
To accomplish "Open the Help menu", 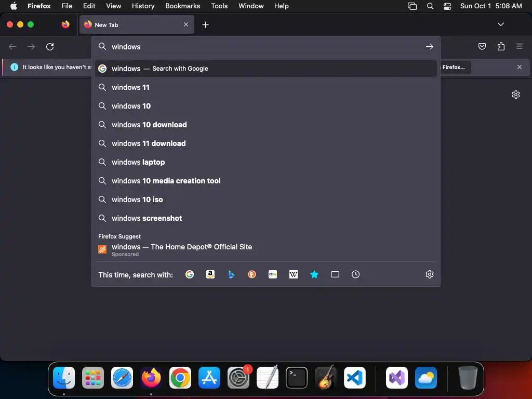I will [x=281, y=6].
